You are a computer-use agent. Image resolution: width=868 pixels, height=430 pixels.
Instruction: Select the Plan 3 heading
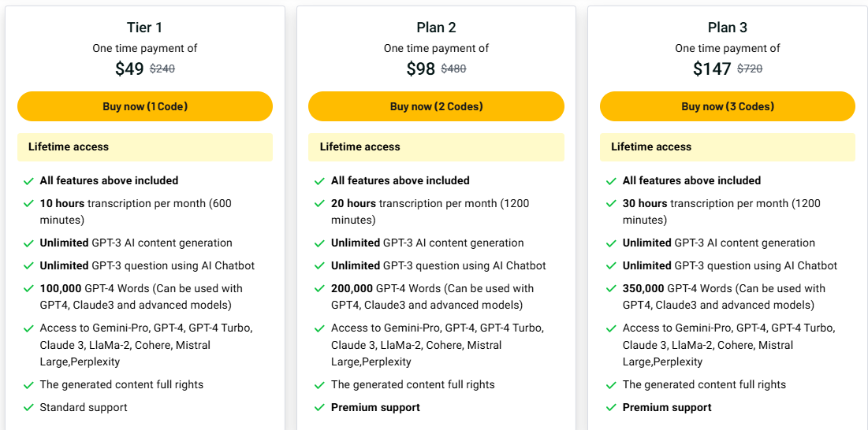click(x=727, y=28)
